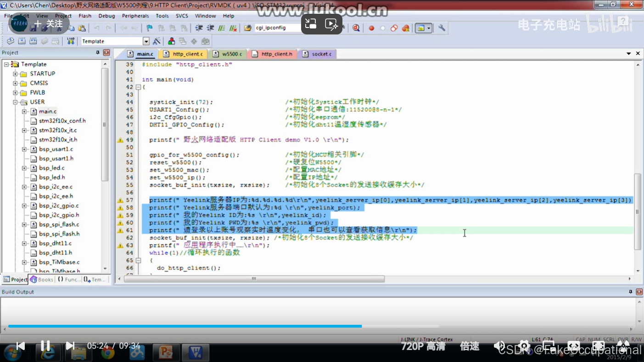Mute the video volume

click(499, 345)
